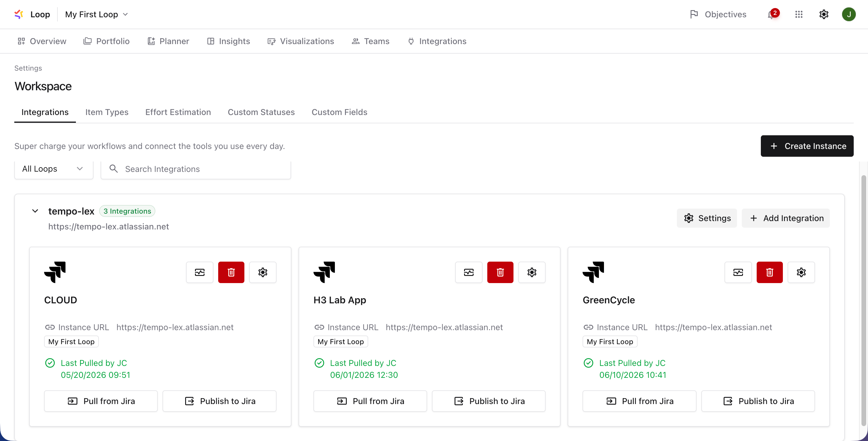Click the Jira logo on GreenCycle card
Image resolution: width=868 pixels, height=441 pixels.
coord(593,272)
